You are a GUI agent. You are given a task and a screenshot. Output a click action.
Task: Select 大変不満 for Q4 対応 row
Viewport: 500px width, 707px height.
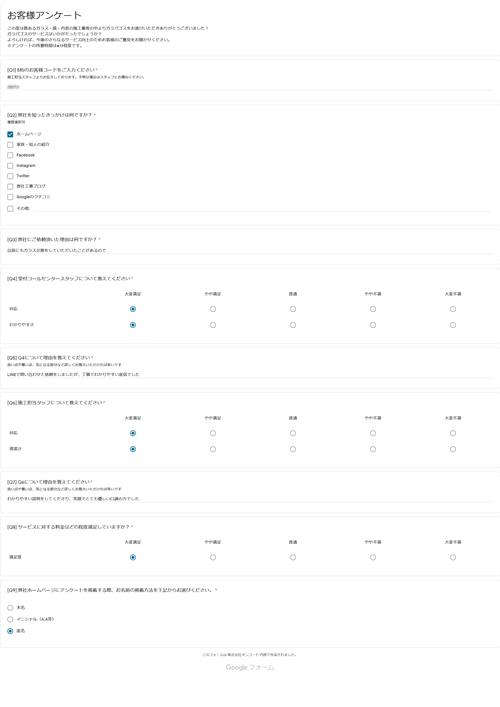[453, 309]
